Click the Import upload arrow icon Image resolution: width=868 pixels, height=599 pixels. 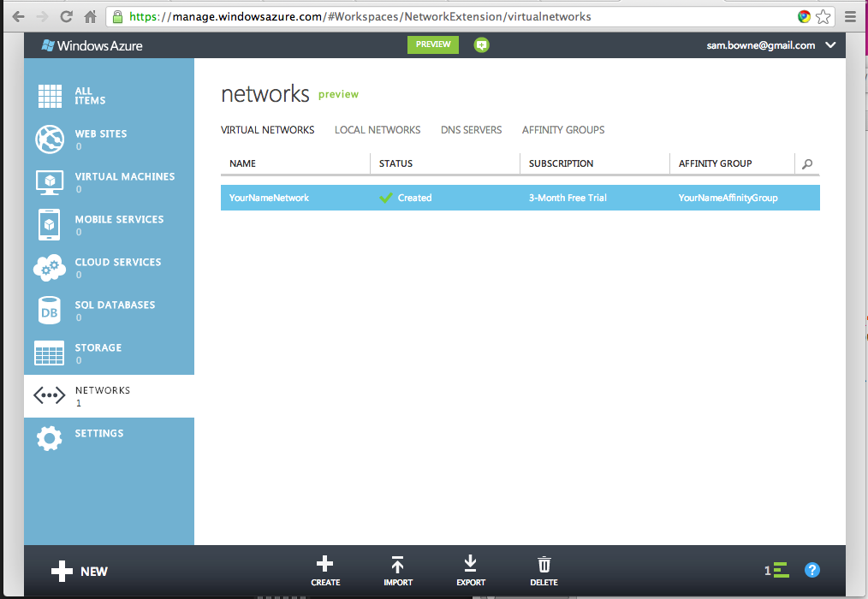point(397,564)
